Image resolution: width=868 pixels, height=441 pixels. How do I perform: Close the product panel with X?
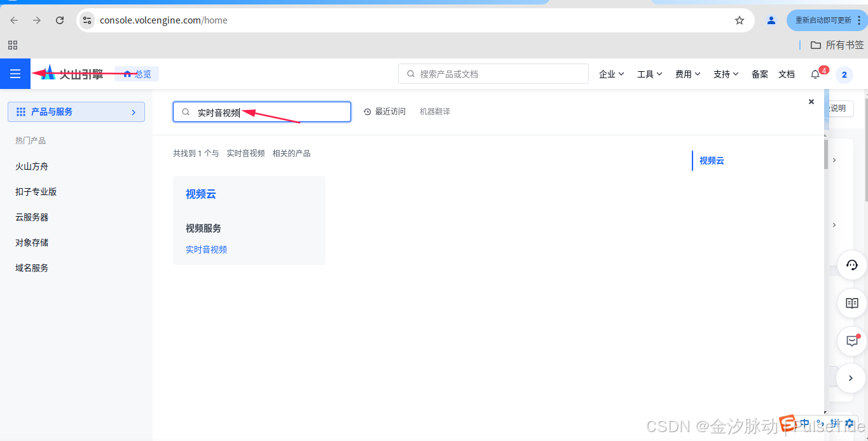click(x=811, y=102)
